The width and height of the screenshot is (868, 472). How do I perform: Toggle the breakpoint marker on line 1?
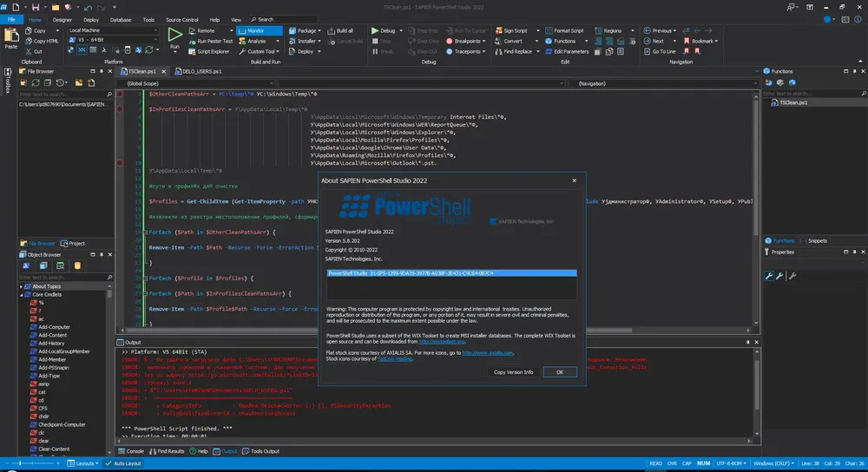120,94
